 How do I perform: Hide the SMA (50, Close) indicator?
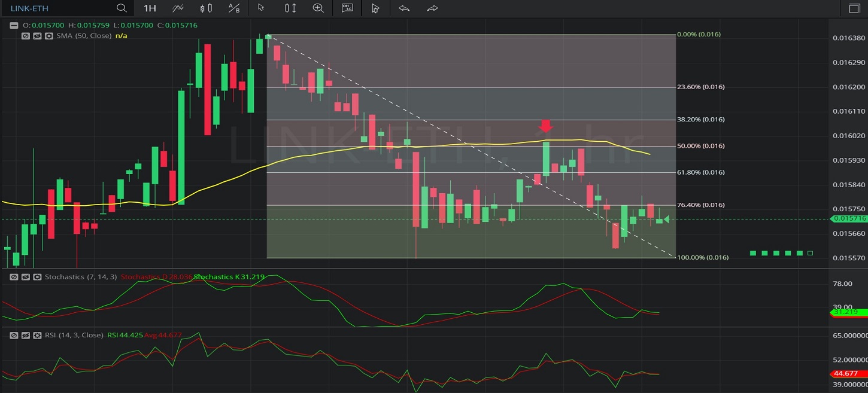point(37,36)
